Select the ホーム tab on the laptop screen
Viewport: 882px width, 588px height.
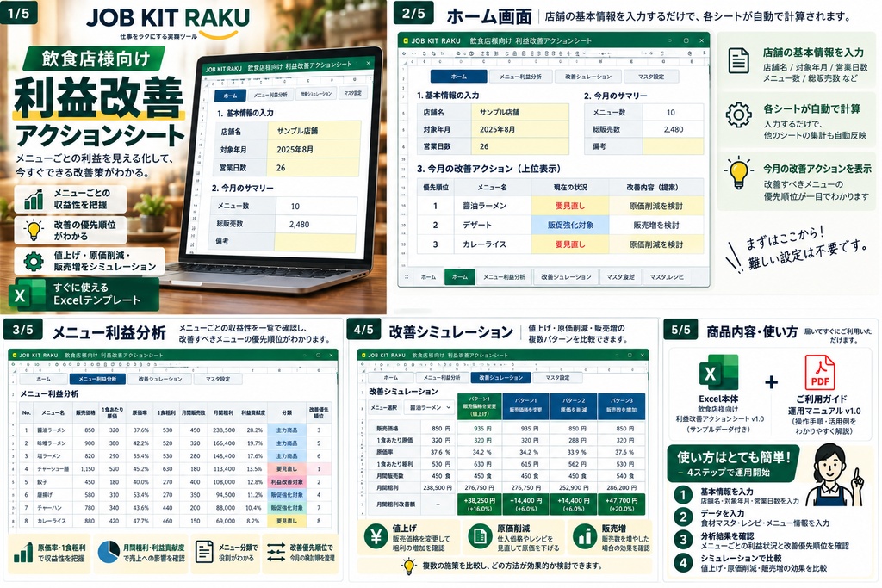[231, 96]
